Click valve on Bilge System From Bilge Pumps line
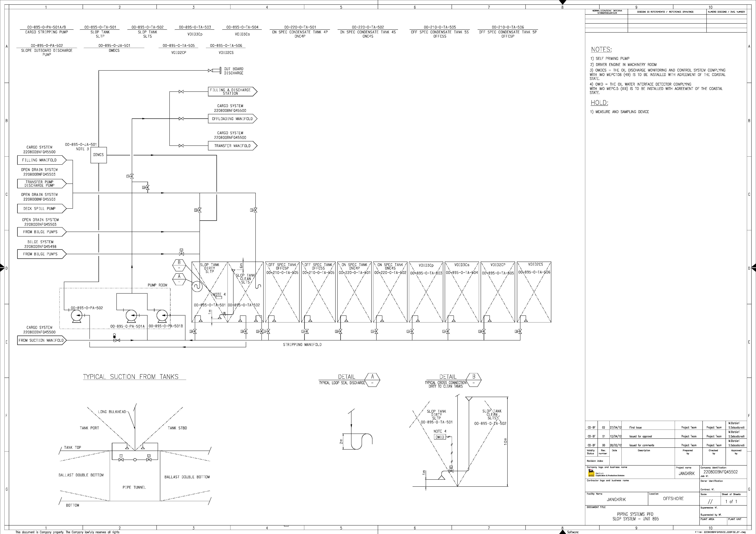The height and width of the screenshot is (534, 756). point(181,252)
